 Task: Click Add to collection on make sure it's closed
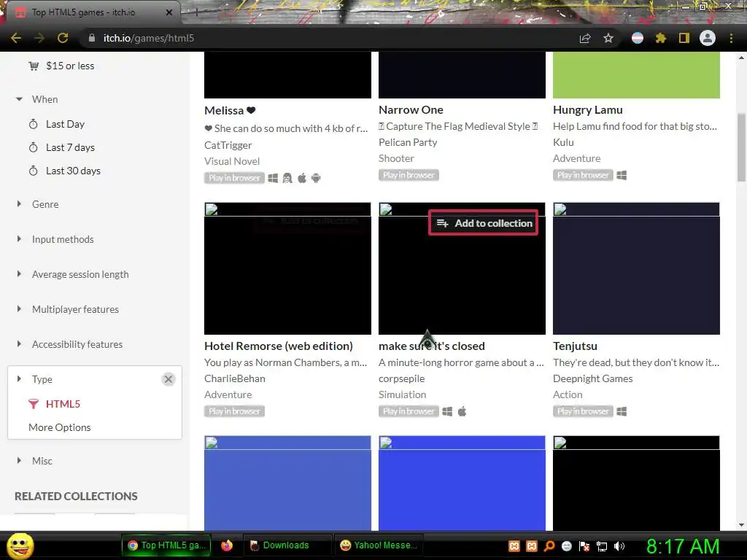484,223
